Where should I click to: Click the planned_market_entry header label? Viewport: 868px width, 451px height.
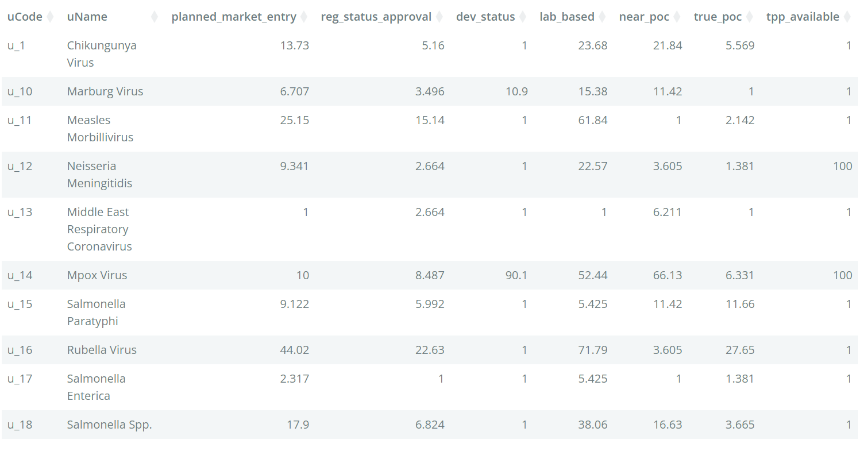[x=234, y=17]
